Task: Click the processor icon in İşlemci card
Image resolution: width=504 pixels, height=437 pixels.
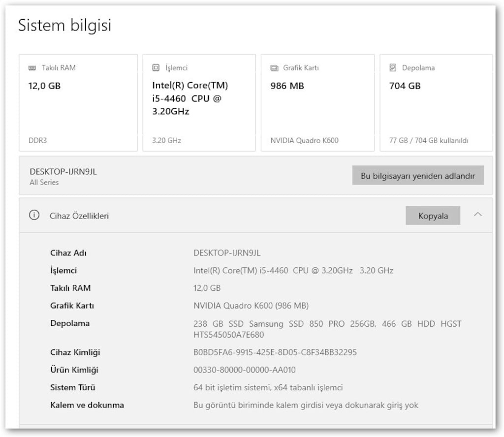Action: pyautogui.click(x=156, y=67)
